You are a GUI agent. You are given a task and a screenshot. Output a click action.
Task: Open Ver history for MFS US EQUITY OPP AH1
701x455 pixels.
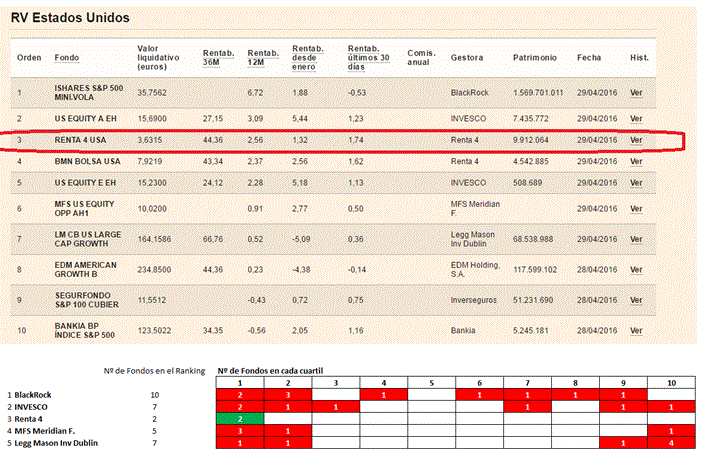636,209
